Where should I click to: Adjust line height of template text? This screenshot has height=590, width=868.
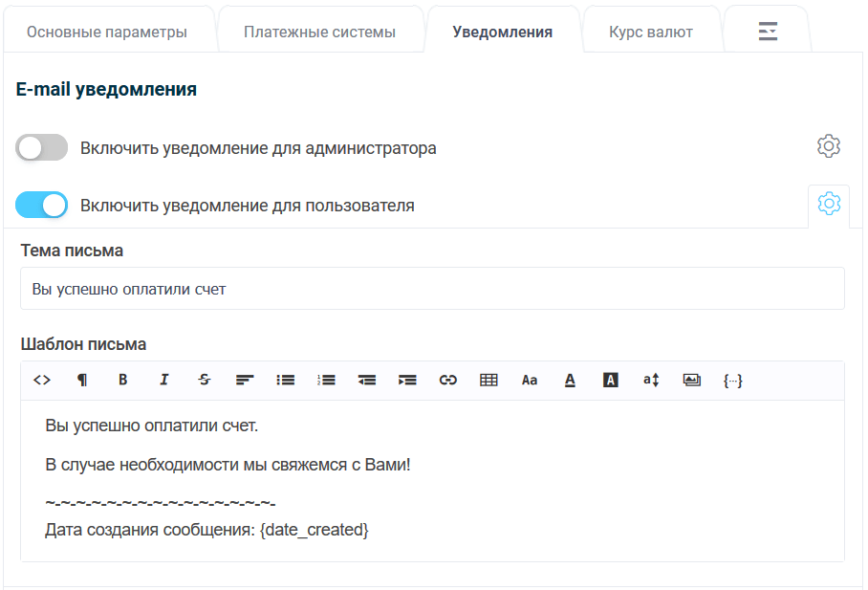pyautogui.click(x=650, y=380)
